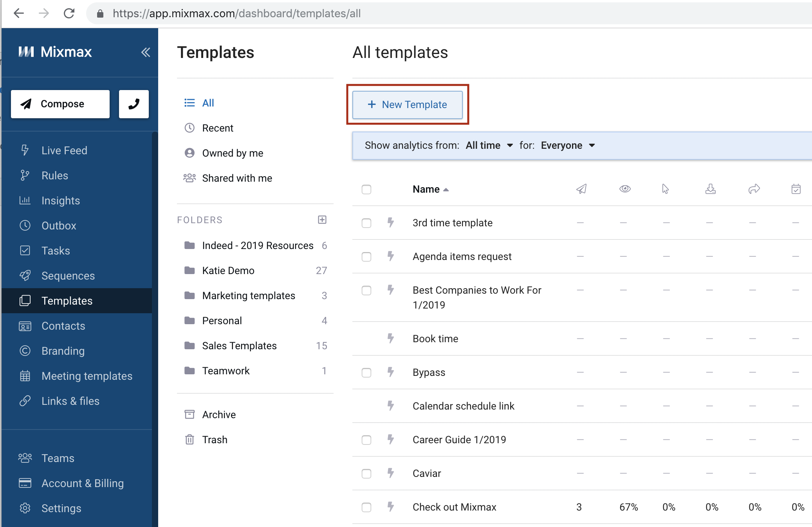This screenshot has height=527, width=812.
Task: Check the Career Guide 1/2019 checkbox
Action: click(366, 440)
